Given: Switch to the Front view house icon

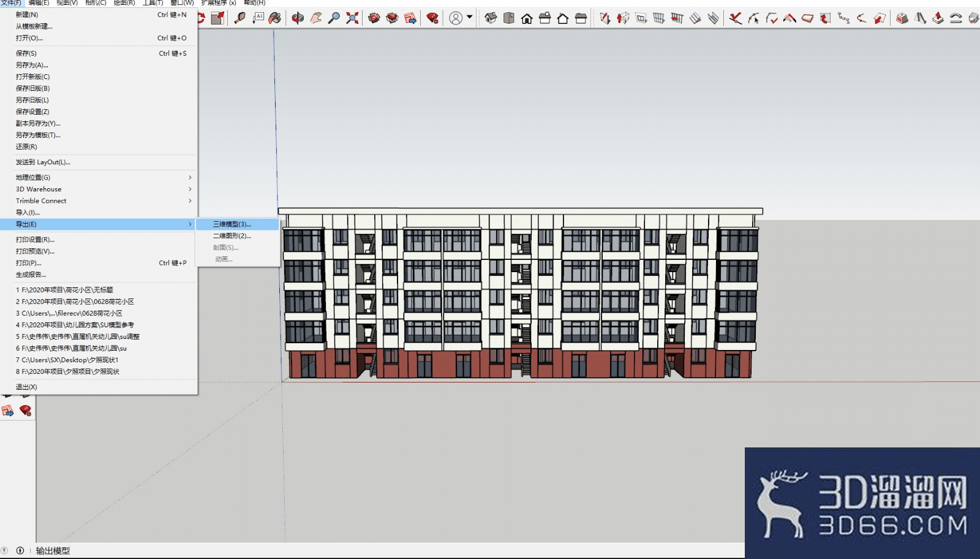Looking at the screenshot, I should (527, 18).
